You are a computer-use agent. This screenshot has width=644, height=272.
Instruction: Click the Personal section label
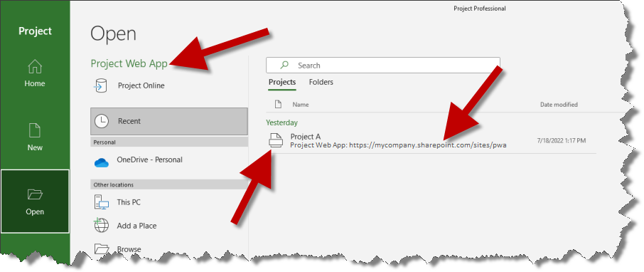coord(104,142)
